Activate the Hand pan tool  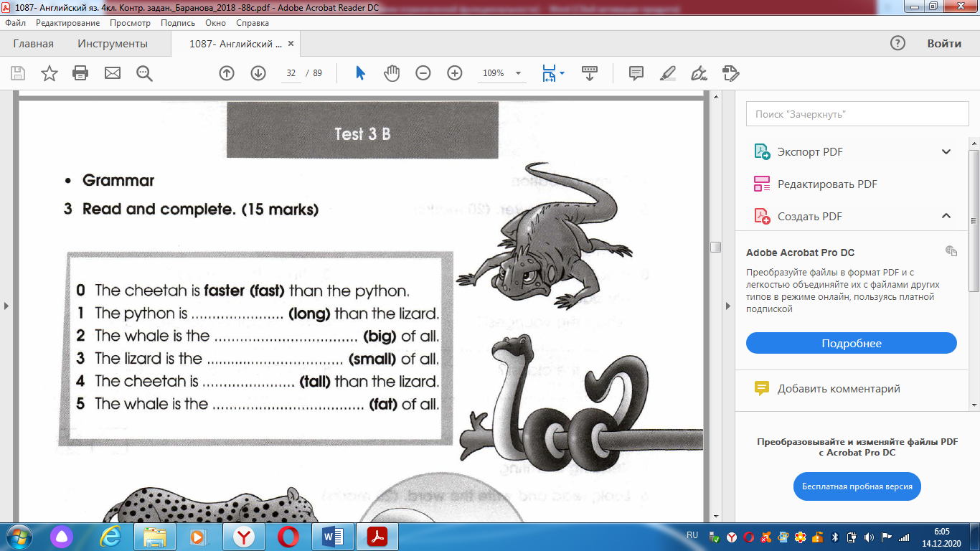392,73
